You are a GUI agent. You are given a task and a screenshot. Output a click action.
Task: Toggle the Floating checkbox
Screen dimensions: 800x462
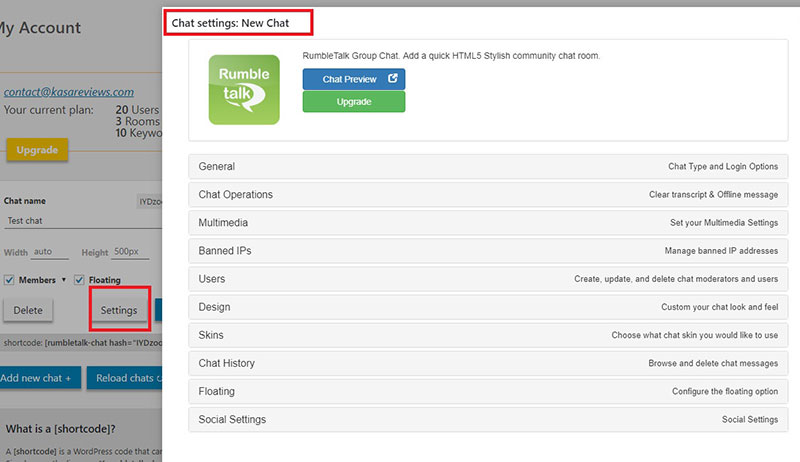[x=79, y=280]
